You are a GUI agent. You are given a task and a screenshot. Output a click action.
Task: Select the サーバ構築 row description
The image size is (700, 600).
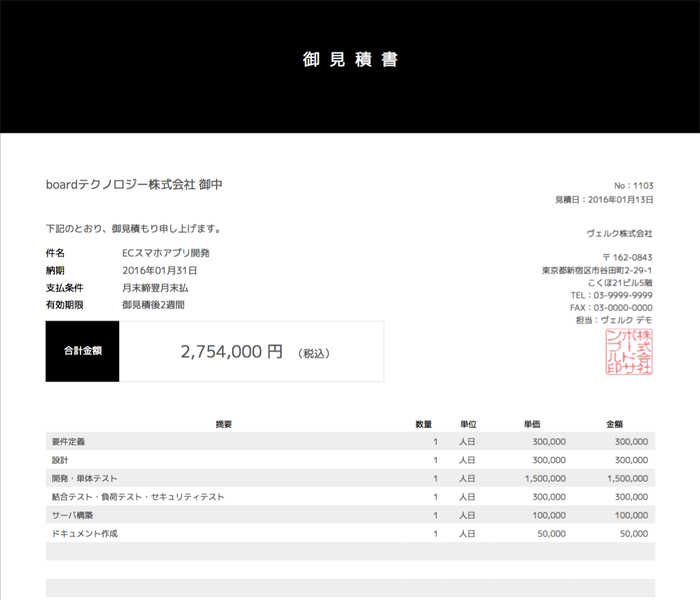[x=72, y=515]
